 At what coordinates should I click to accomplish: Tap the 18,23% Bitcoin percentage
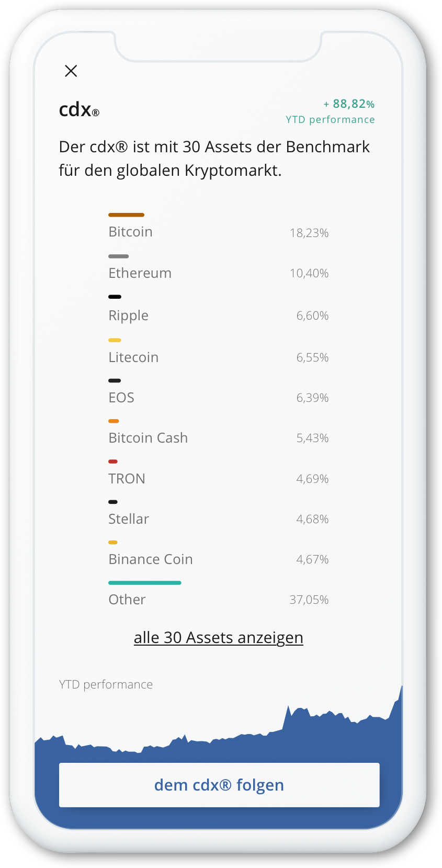click(x=309, y=233)
